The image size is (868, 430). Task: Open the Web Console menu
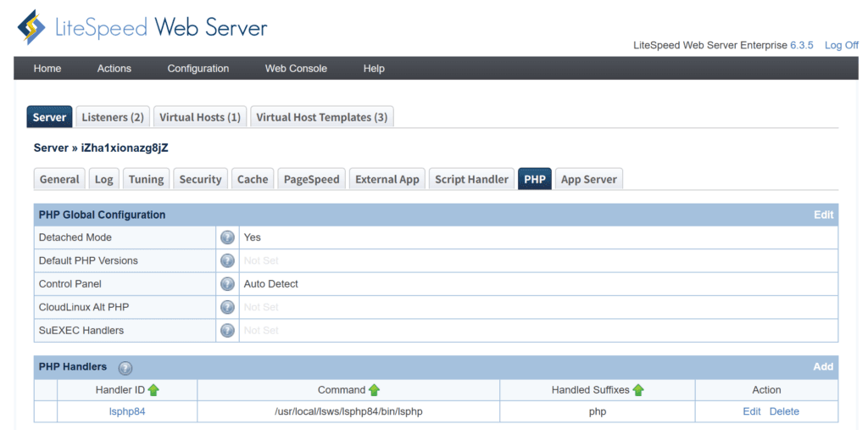pos(296,69)
